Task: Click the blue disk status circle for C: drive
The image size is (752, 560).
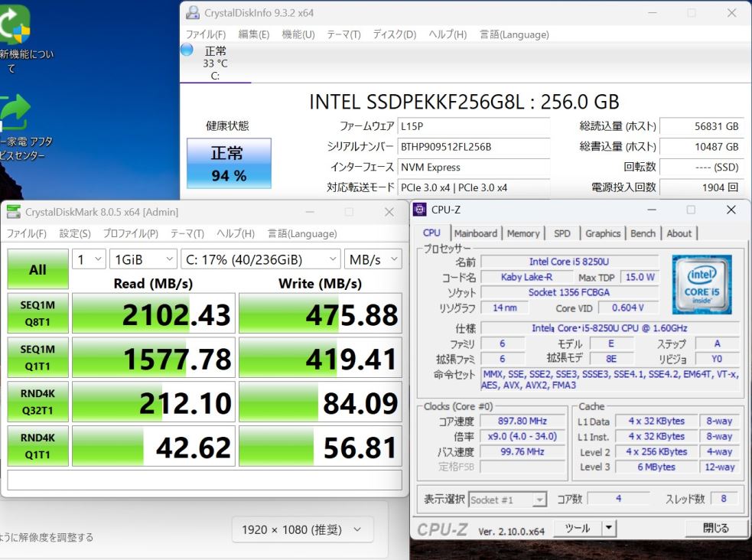Action: (x=187, y=50)
